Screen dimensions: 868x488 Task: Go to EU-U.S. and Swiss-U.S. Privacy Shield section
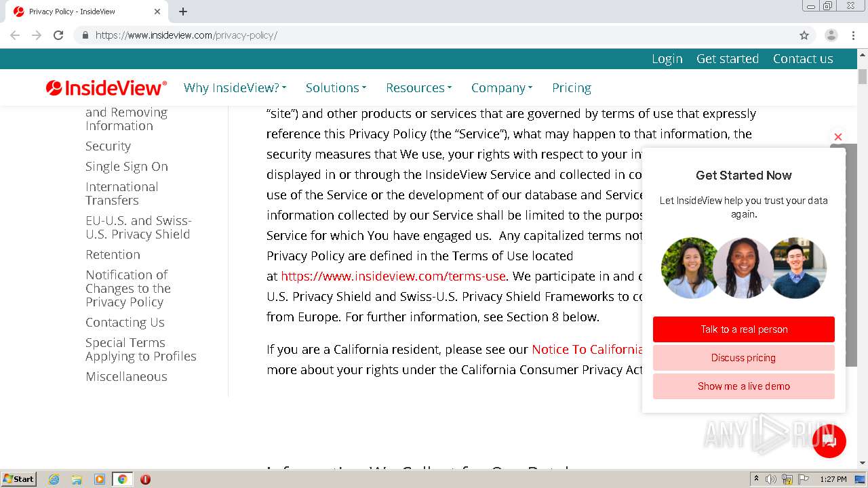[138, 227]
